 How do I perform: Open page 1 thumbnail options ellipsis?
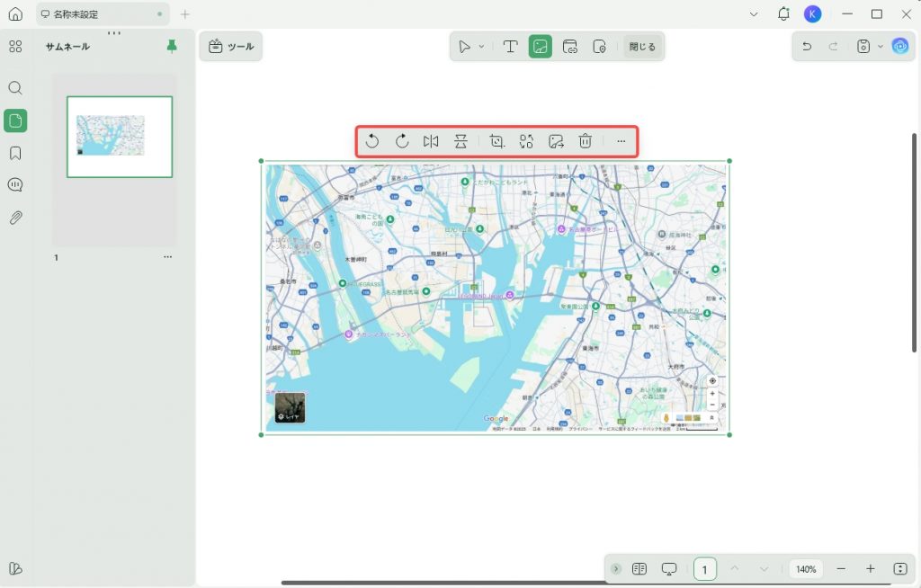click(x=168, y=257)
